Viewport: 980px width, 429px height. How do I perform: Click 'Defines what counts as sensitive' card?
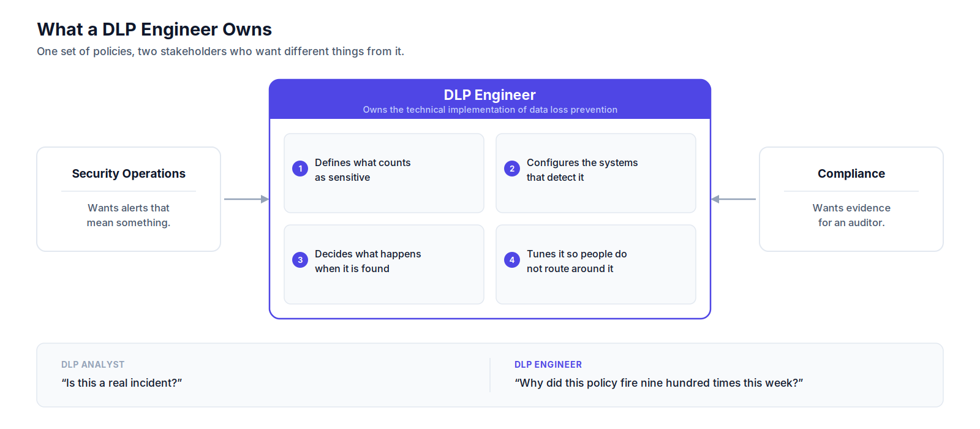point(384,173)
